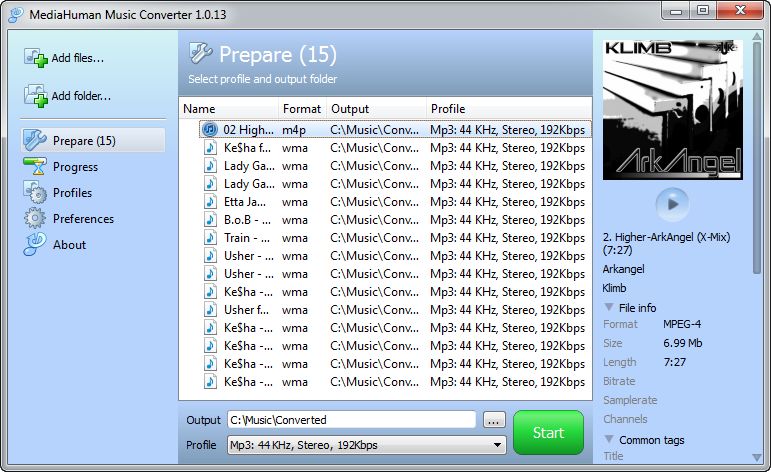Select the B.o.B track name

(247, 220)
